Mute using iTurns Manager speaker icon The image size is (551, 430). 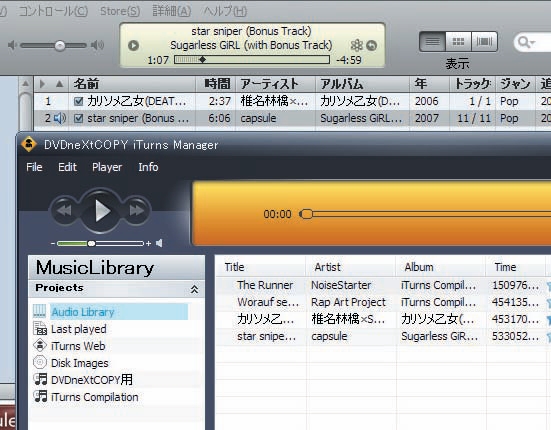click(x=159, y=243)
